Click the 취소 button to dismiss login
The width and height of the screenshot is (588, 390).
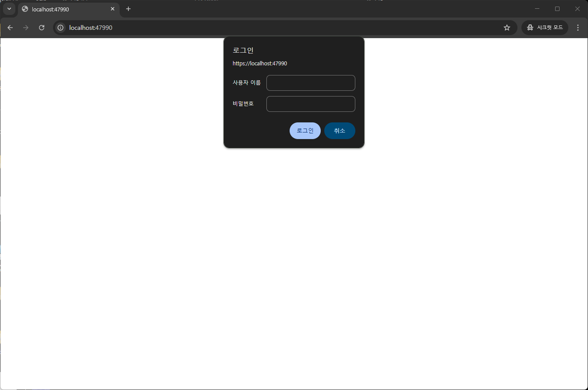[x=340, y=131]
